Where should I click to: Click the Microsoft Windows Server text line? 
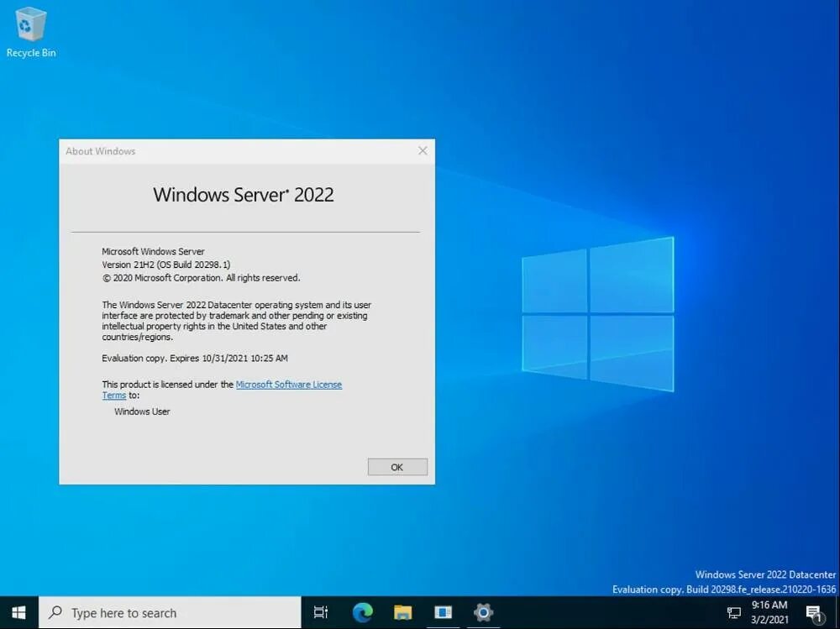pos(153,251)
